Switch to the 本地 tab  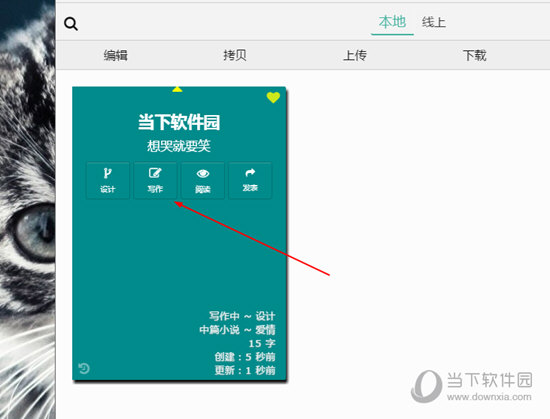tap(393, 22)
